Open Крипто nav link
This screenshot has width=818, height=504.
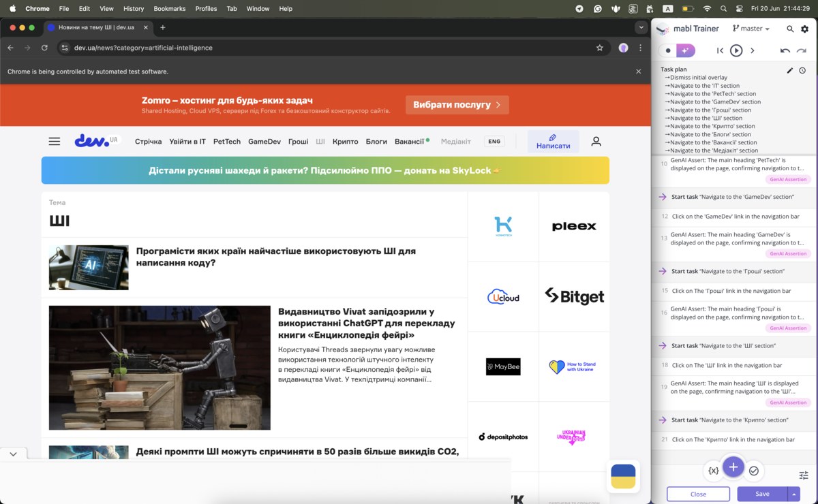[346, 142]
